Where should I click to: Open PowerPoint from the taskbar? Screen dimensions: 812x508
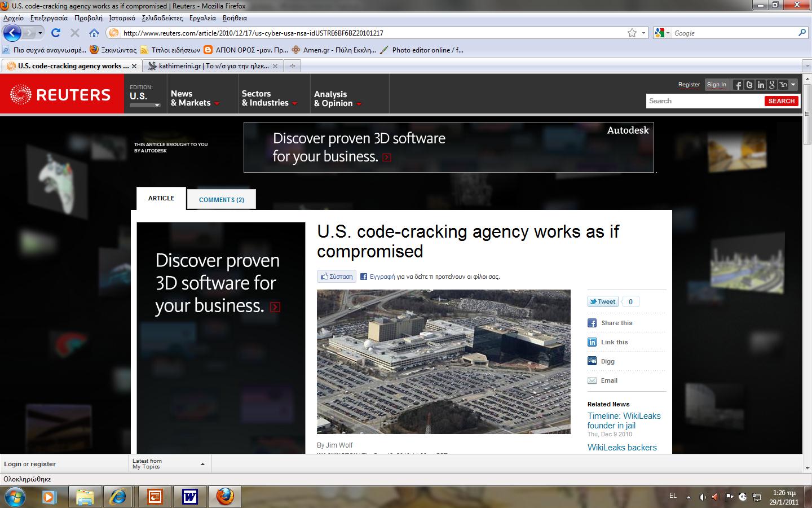[155, 497]
